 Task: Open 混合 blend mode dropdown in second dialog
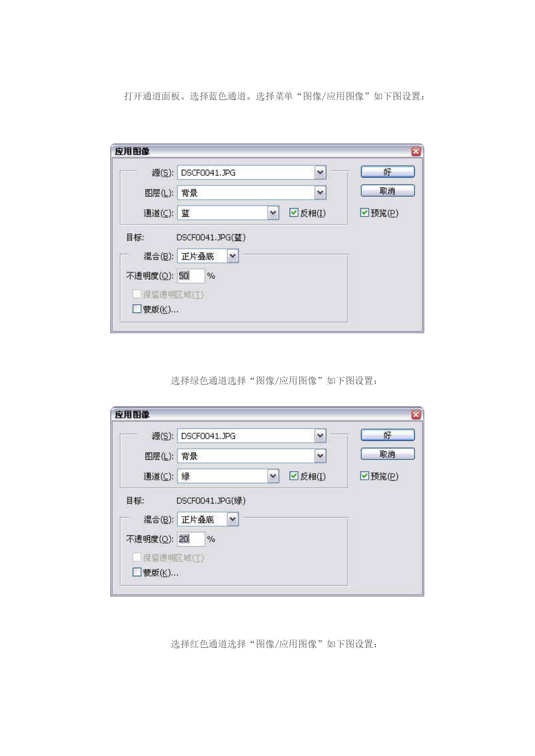tap(232, 519)
